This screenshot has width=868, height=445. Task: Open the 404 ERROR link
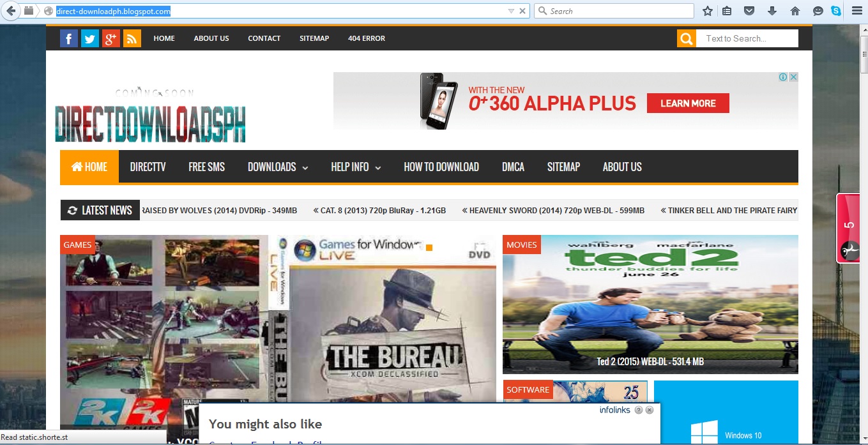click(x=367, y=38)
